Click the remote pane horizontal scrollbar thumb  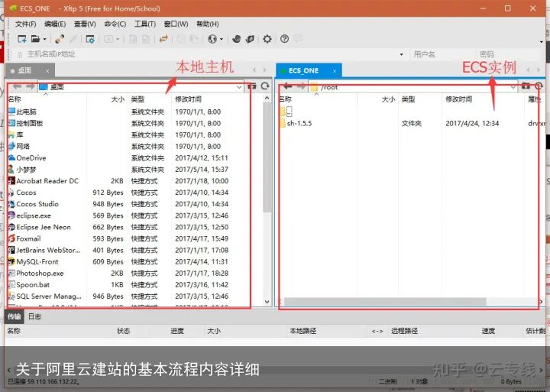pos(385,302)
